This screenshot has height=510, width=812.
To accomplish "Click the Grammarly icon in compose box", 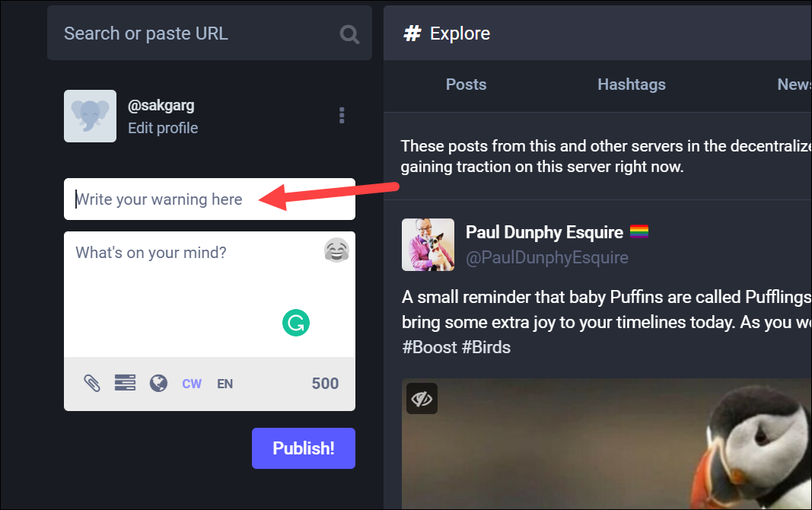I will point(296,323).
